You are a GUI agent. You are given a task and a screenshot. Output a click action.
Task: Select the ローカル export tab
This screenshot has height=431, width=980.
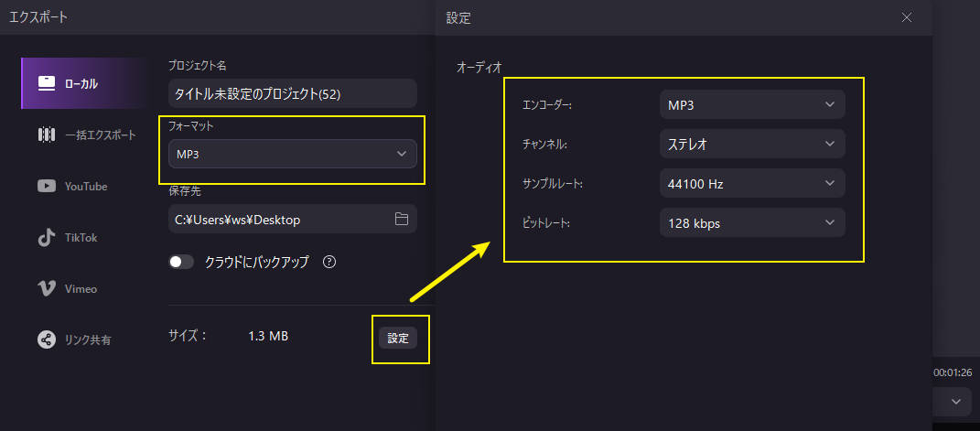84,83
